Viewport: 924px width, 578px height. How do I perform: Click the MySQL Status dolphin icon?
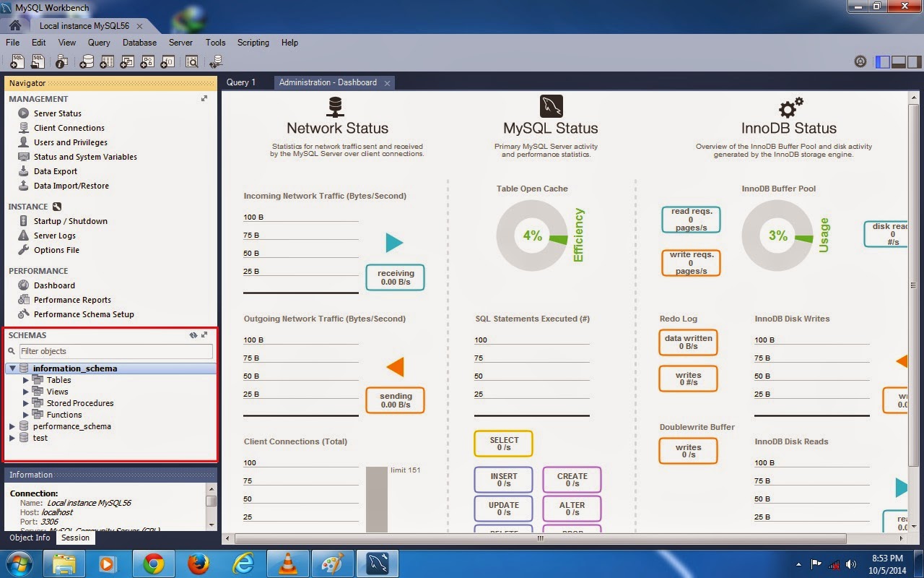pos(551,106)
